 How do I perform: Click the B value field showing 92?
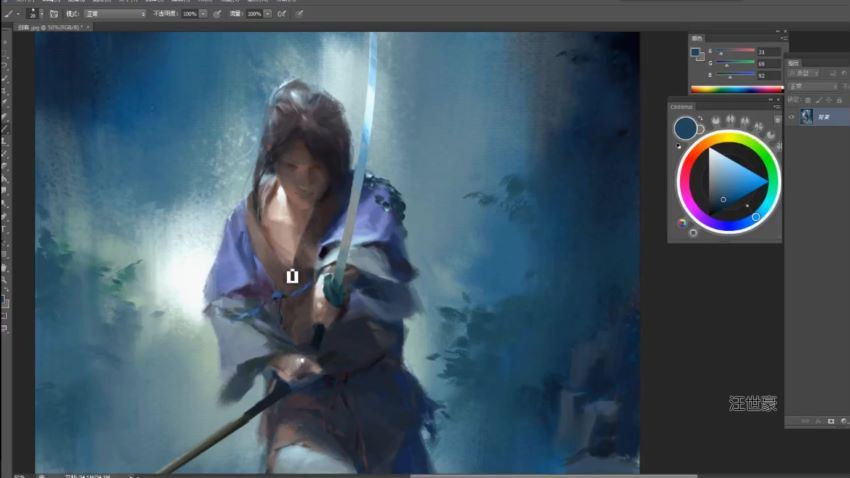769,76
